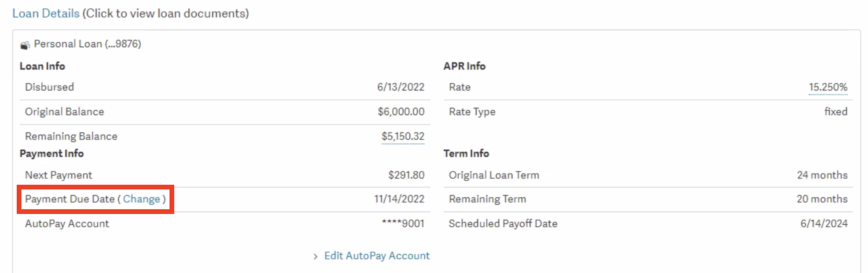
Task: Click the disbursed date 6/13/2022
Action: point(401,87)
